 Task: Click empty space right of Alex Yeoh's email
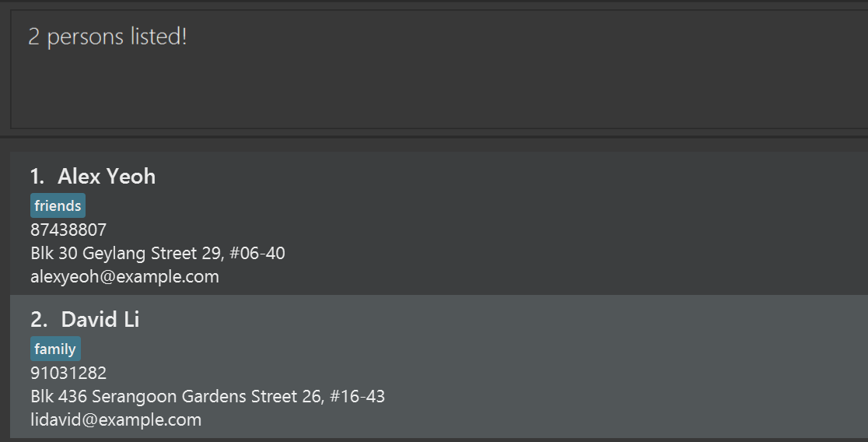click(544, 276)
